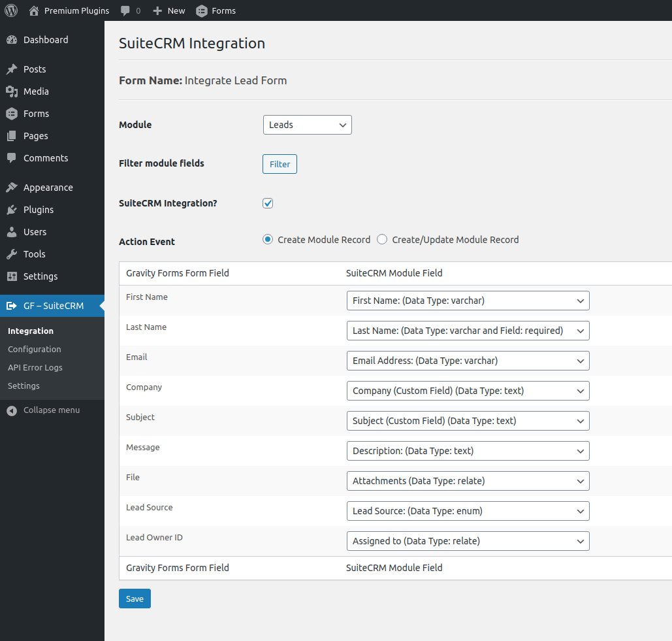672x641 pixels.
Task: Expand the Lead Source field mapping dropdown
Action: point(468,511)
